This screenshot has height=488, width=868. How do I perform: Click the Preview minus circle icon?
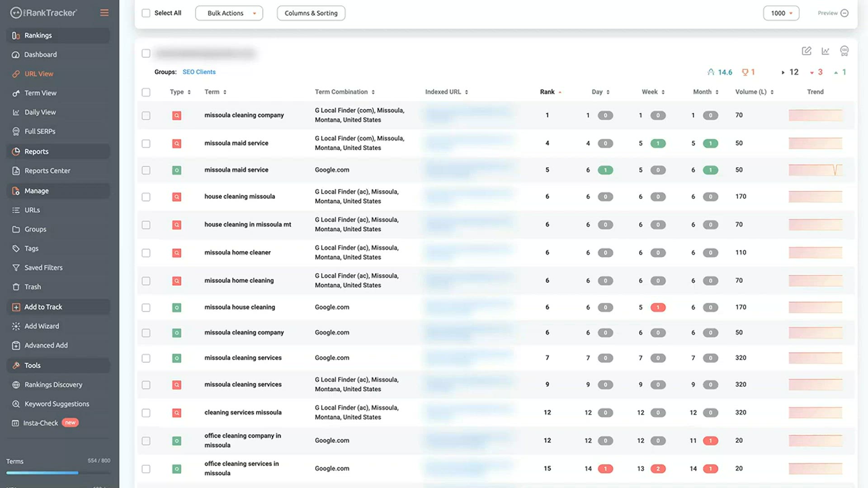(x=844, y=13)
